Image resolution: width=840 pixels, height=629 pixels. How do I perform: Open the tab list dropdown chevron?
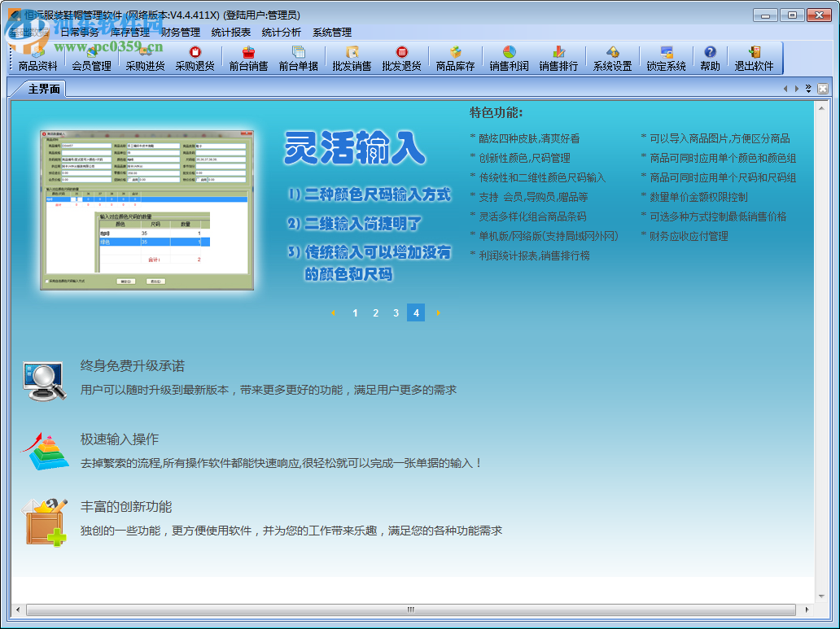point(808,89)
